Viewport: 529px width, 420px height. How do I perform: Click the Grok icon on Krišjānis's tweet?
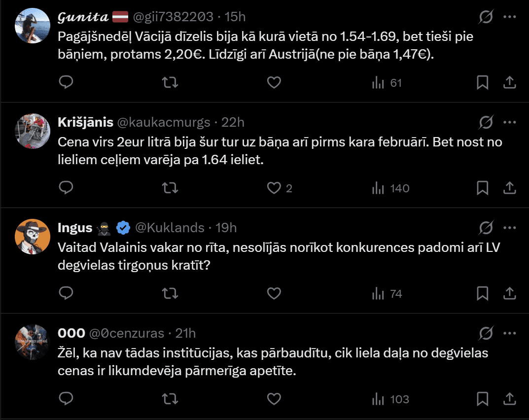[x=486, y=122]
